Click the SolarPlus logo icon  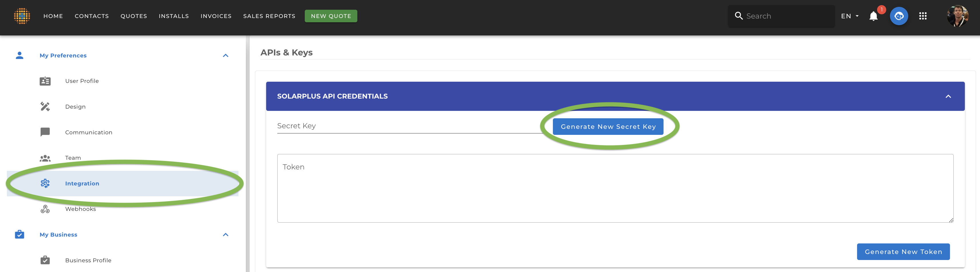point(22,16)
